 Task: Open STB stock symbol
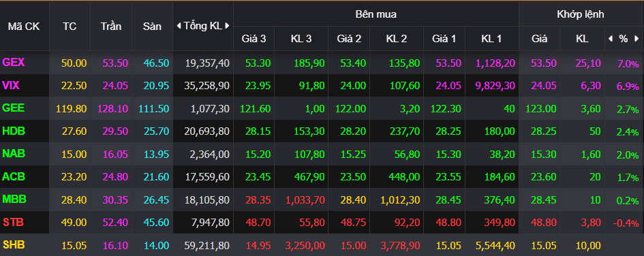(13, 223)
